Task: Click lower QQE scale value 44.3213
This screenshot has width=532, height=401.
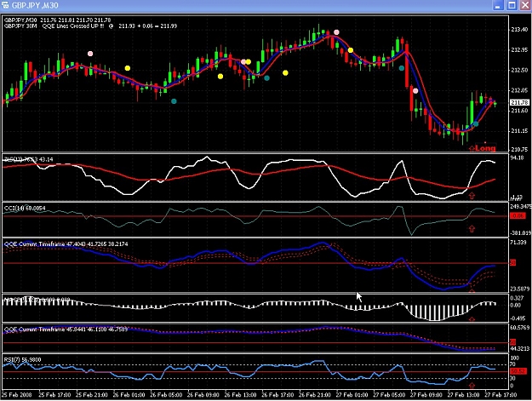Action: click(x=519, y=349)
